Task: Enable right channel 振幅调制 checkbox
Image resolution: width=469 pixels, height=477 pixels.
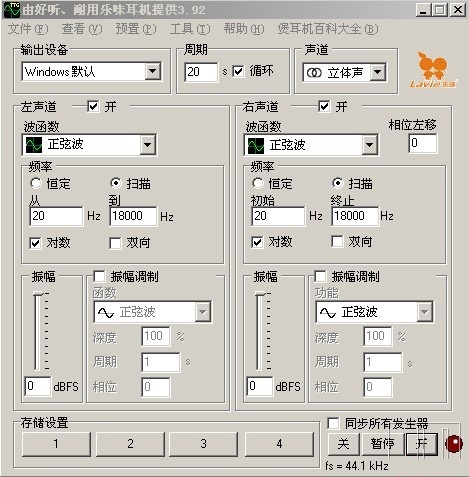Action: tap(321, 276)
